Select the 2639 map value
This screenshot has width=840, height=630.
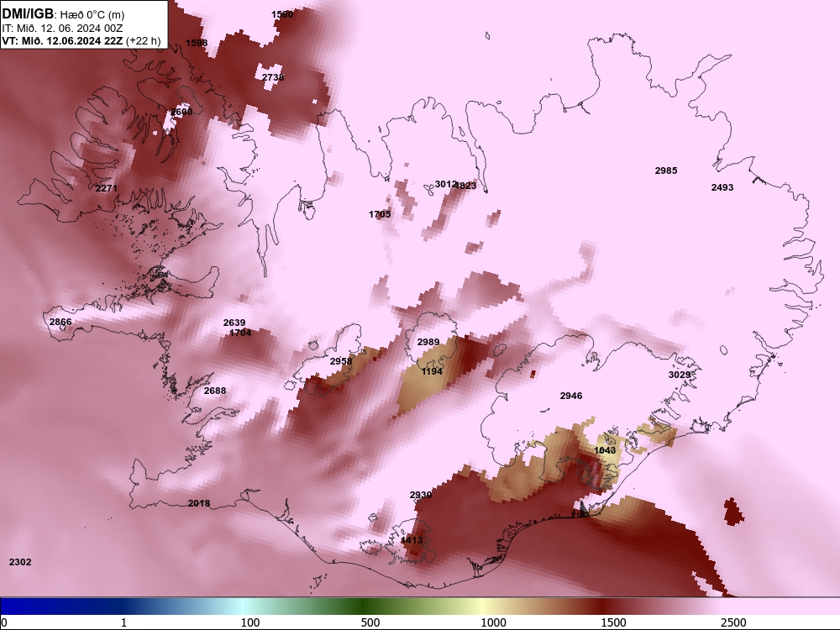click(x=234, y=323)
